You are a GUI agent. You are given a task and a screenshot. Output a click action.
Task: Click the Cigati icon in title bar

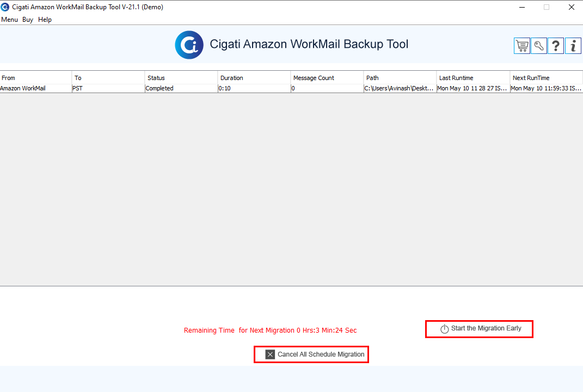coord(5,7)
